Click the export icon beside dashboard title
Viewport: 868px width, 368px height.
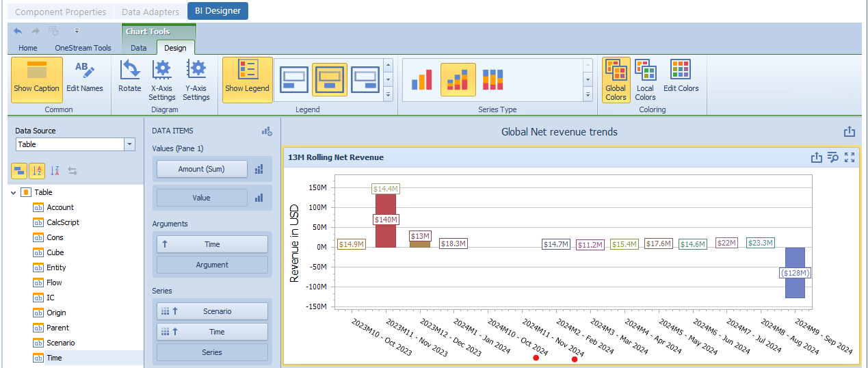pos(850,132)
